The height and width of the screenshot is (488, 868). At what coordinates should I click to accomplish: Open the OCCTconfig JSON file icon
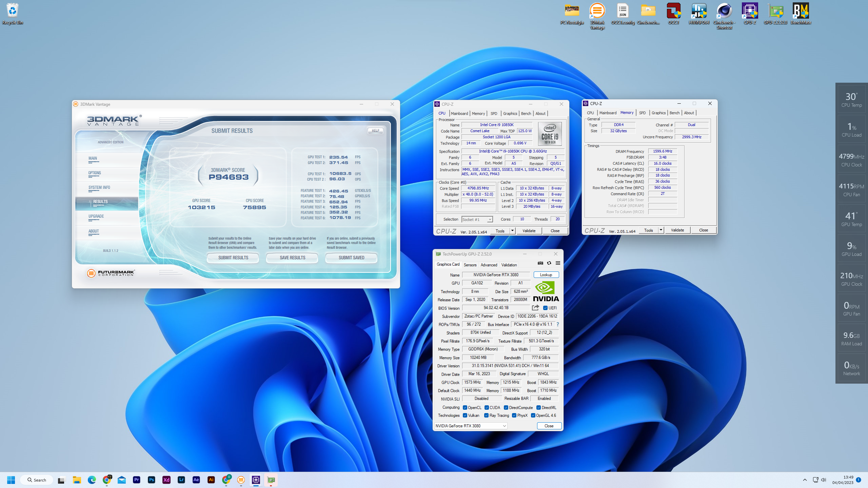click(623, 14)
